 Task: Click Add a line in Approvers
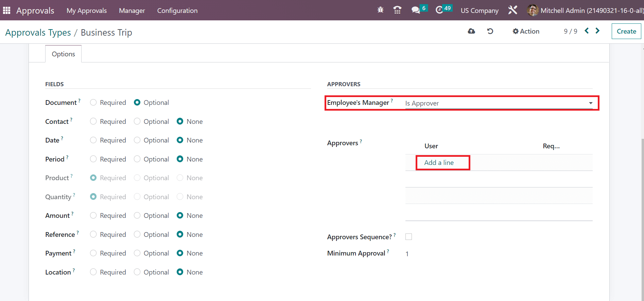pyautogui.click(x=439, y=163)
